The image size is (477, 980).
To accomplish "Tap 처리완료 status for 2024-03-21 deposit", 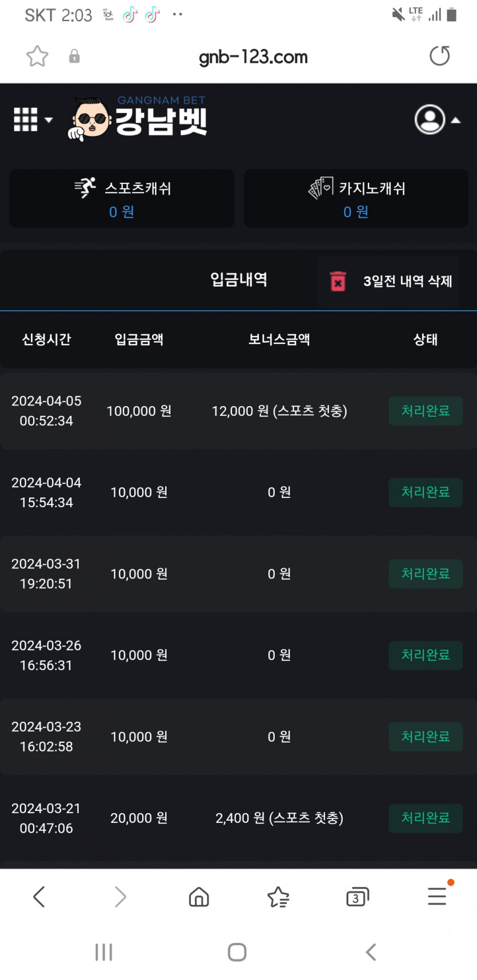I will pyautogui.click(x=426, y=818).
